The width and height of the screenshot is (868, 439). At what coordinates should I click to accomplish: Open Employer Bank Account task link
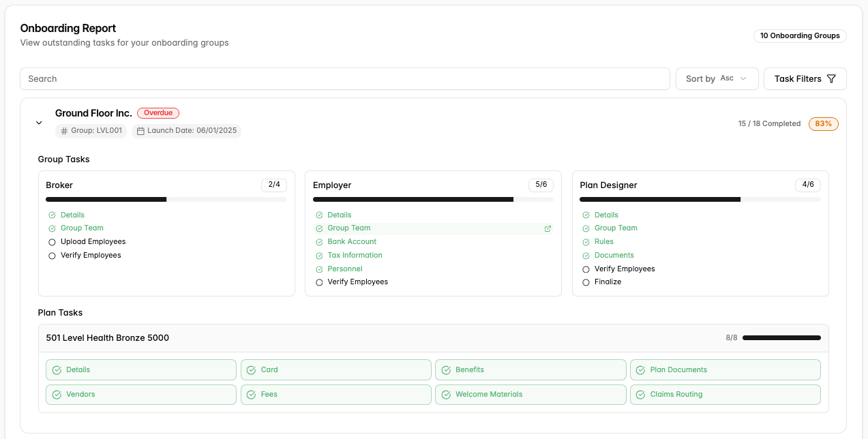352,242
